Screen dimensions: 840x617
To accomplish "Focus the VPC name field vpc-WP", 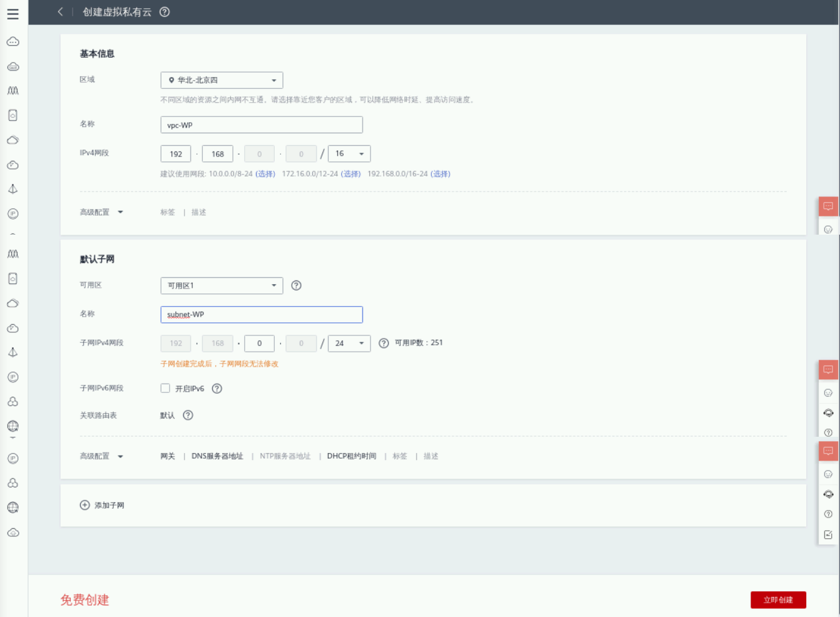I will click(x=262, y=125).
